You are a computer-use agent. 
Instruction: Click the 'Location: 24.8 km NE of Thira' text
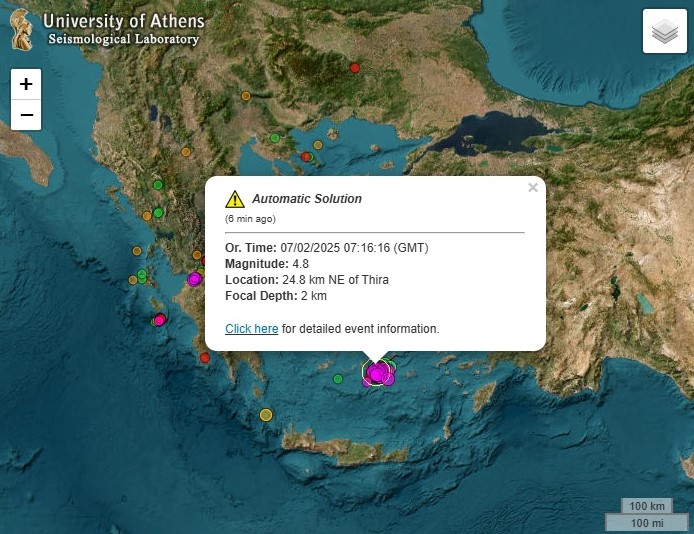point(307,280)
